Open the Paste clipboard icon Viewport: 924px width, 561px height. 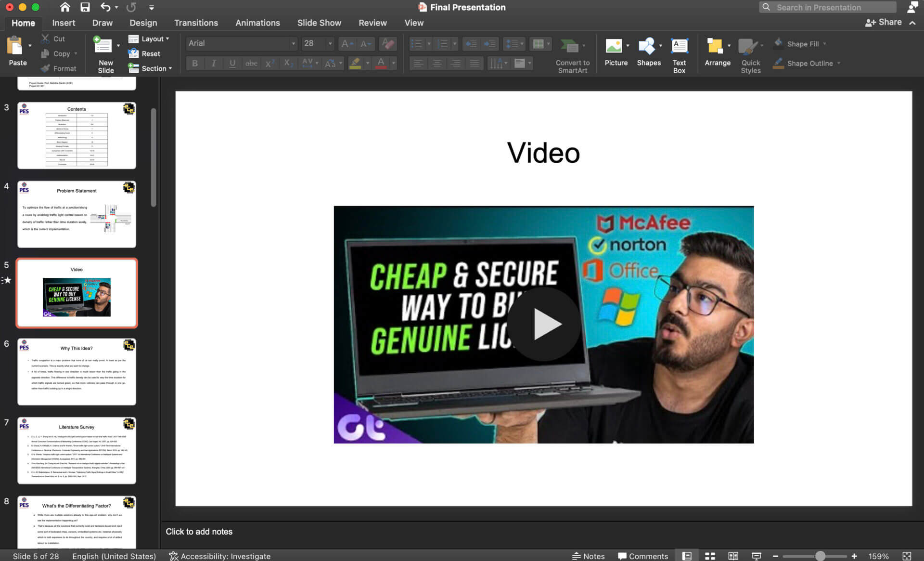click(x=15, y=46)
